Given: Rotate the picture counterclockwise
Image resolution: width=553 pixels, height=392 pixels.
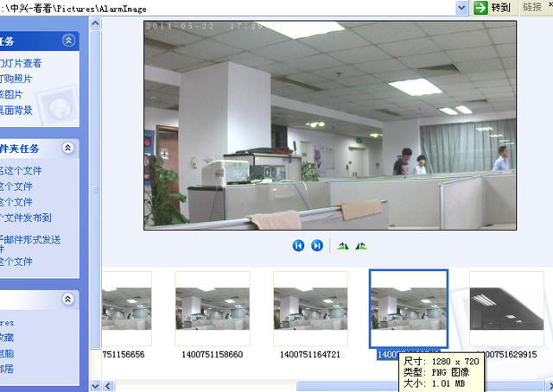Looking at the screenshot, I should pyautogui.click(x=361, y=246).
